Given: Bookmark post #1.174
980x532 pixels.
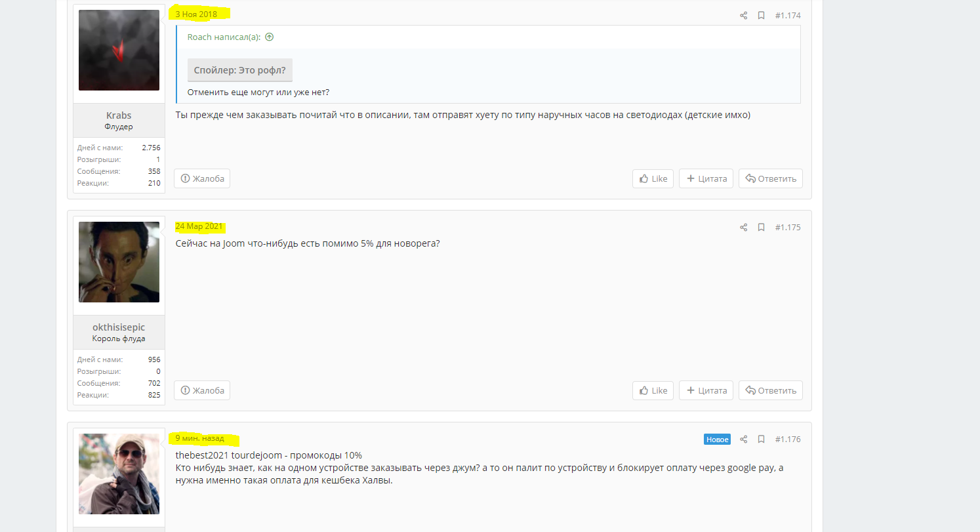Looking at the screenshot, I should click(761, 15).
